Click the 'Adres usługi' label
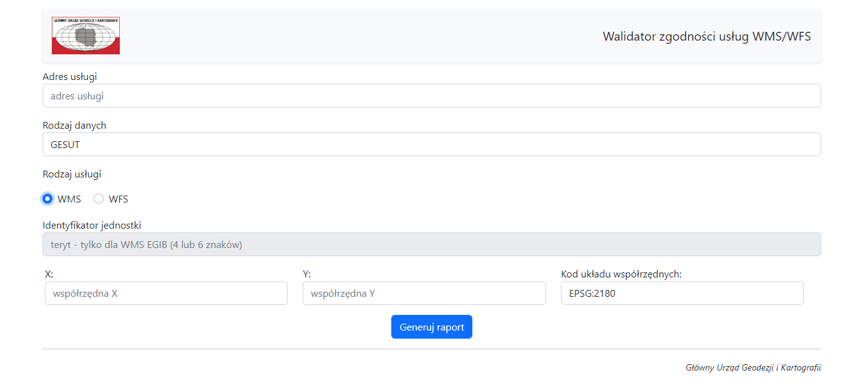The image size is (868, 388). point(70,77)
